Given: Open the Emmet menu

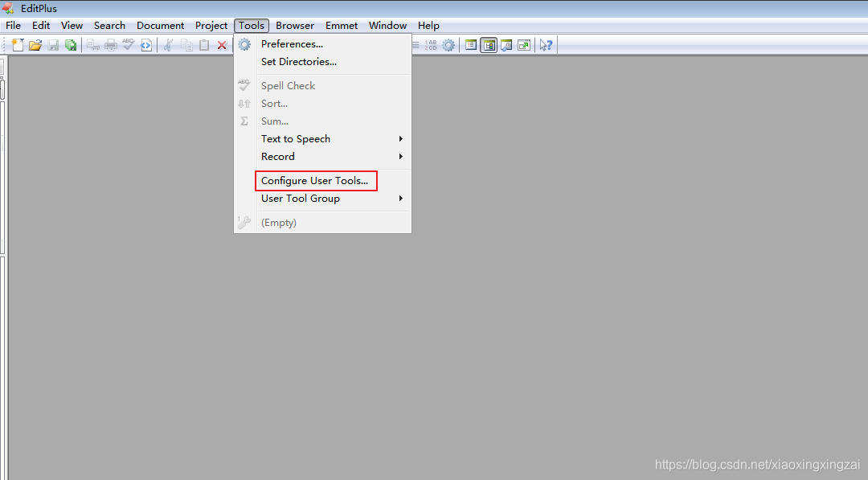Looking at the screenshot, I should point(342,26).
